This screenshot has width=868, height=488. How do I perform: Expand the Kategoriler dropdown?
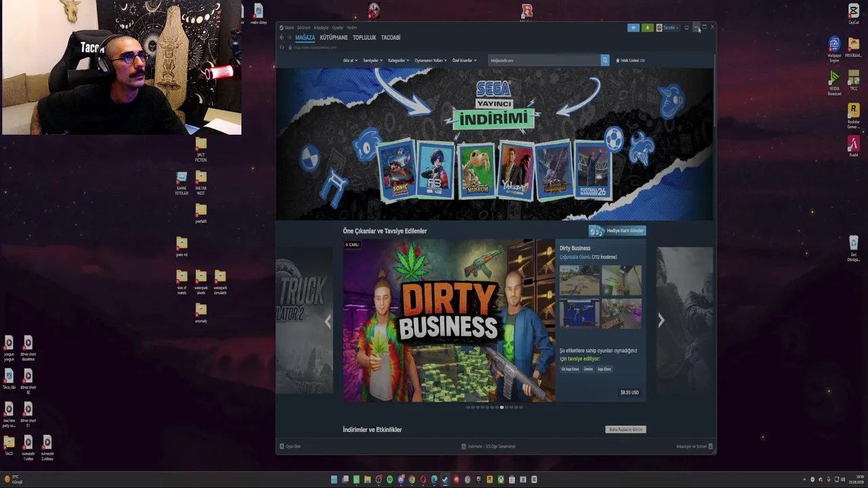(399, 60)
